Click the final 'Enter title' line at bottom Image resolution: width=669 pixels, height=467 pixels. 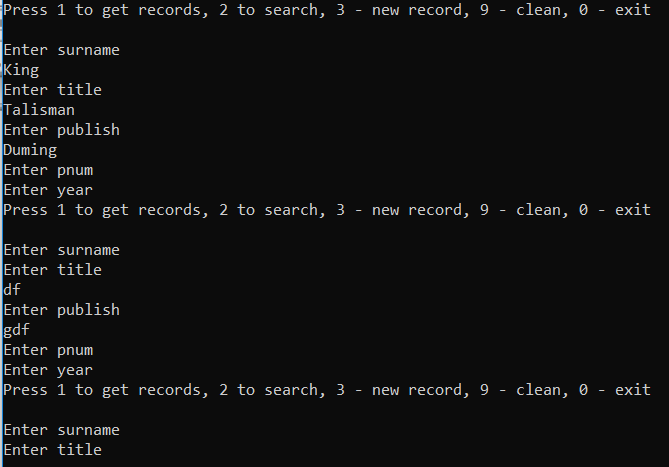coord(52,450)
